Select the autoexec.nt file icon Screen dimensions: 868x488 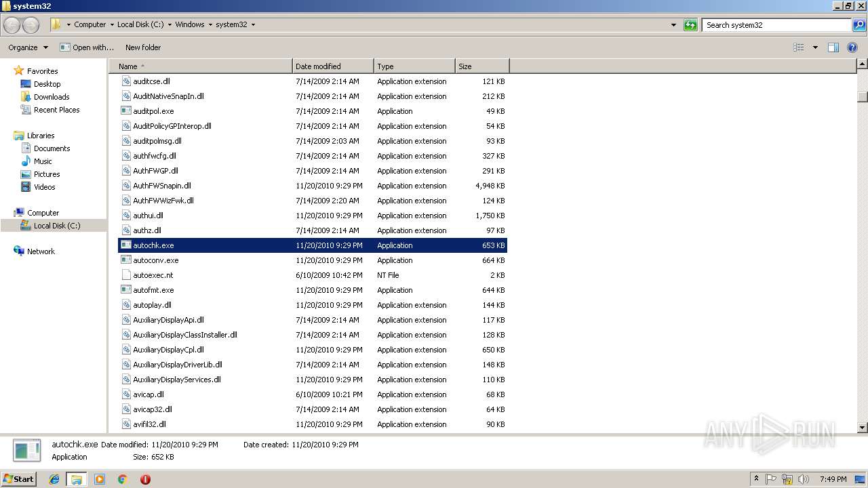[126, 275]
